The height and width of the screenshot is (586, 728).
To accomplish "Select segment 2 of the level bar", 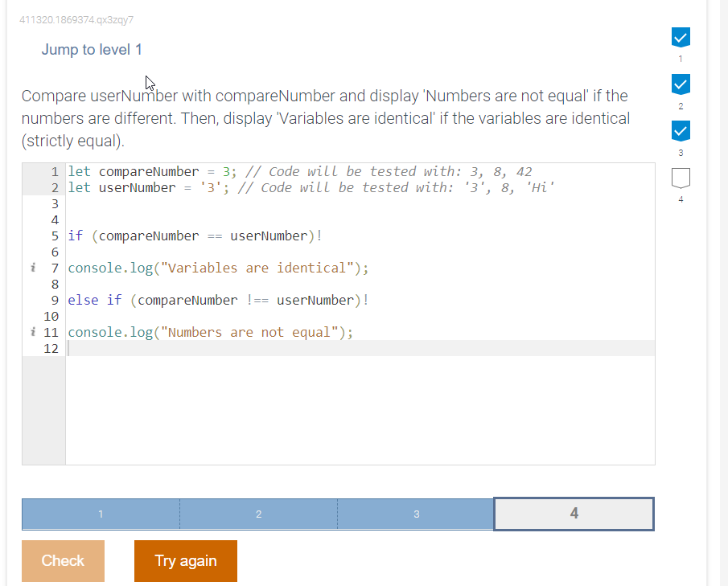I will [258, 514].
